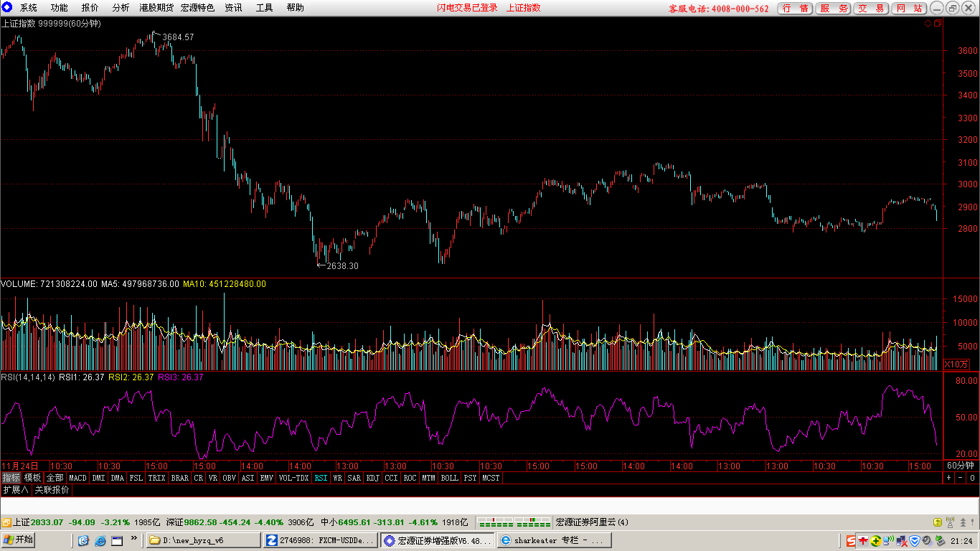
Task: Select the 全部 indicator tab
Action: [55, 478]
